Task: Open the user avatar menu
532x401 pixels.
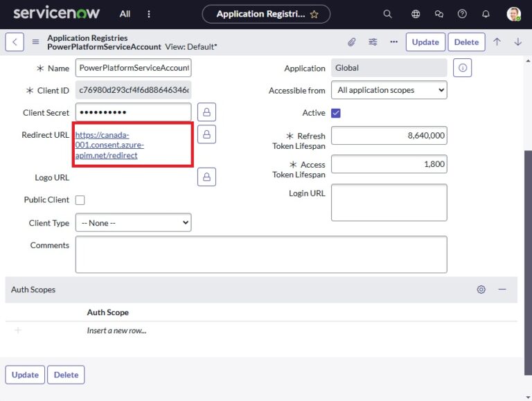Action: [x=514, y=14]
